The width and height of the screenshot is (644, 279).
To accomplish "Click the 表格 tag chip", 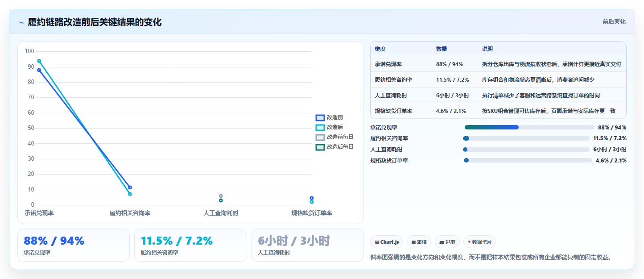I will [x=419, y=242].
